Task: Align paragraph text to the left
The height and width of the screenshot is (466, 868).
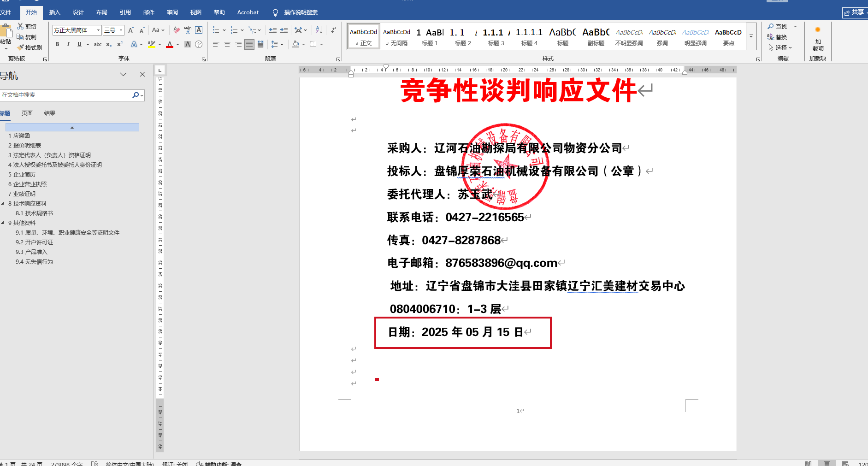Action: point(216,44)
